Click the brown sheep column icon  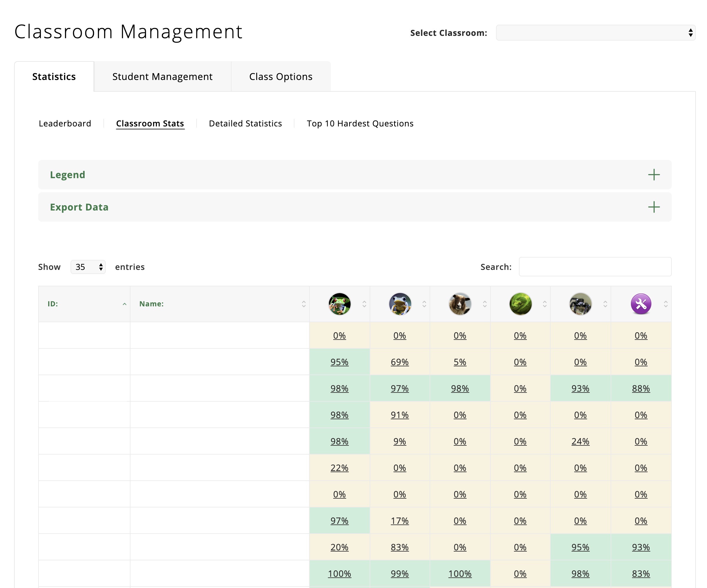point(460,304)
